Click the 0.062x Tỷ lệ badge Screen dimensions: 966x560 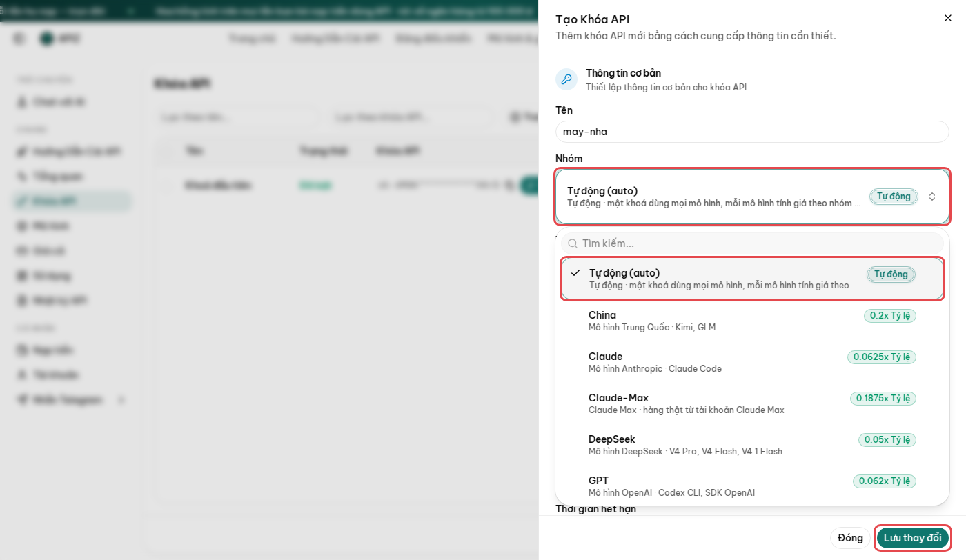[885, 481]
